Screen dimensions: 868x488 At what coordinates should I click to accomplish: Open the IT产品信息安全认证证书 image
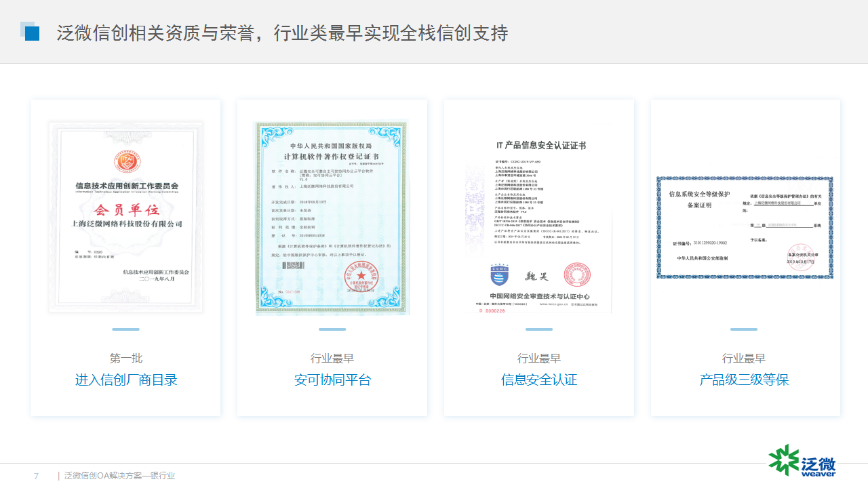(539, 225)
